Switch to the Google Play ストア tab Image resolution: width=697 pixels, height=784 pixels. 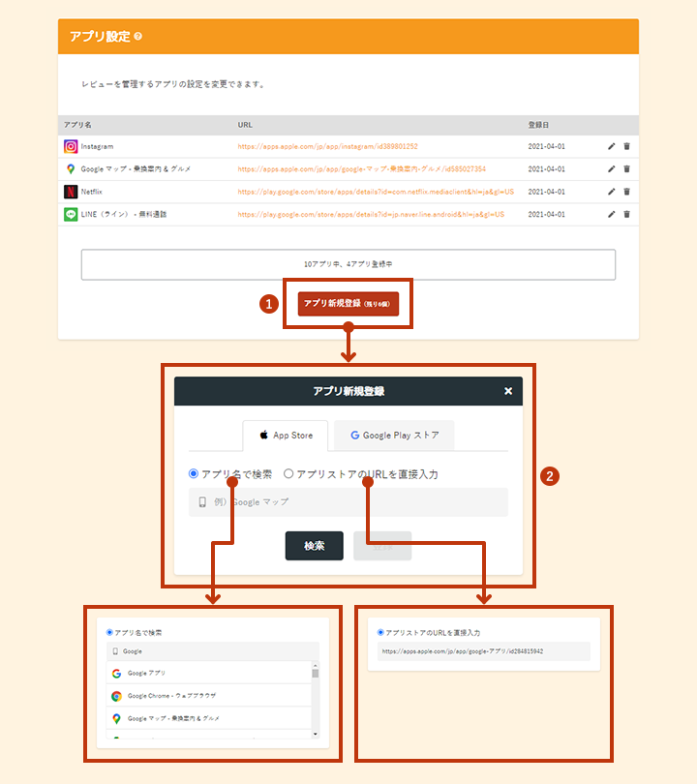pos(394,436)
